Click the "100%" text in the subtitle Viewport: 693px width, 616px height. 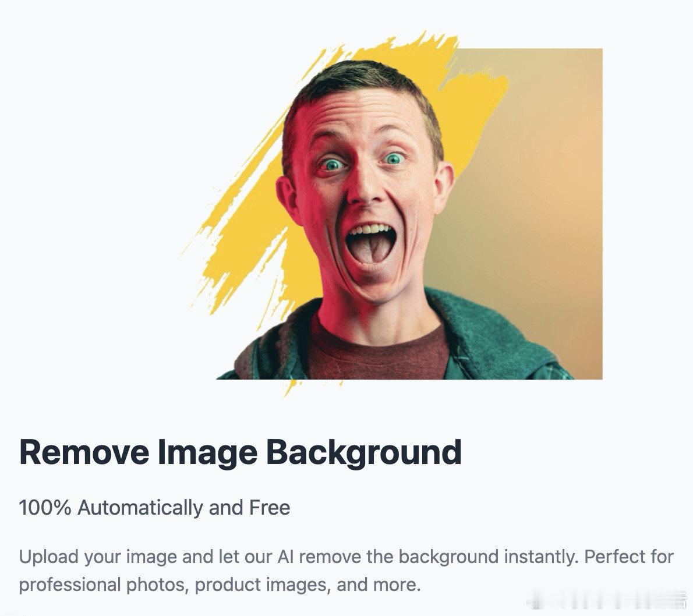[x=45, y=508]
